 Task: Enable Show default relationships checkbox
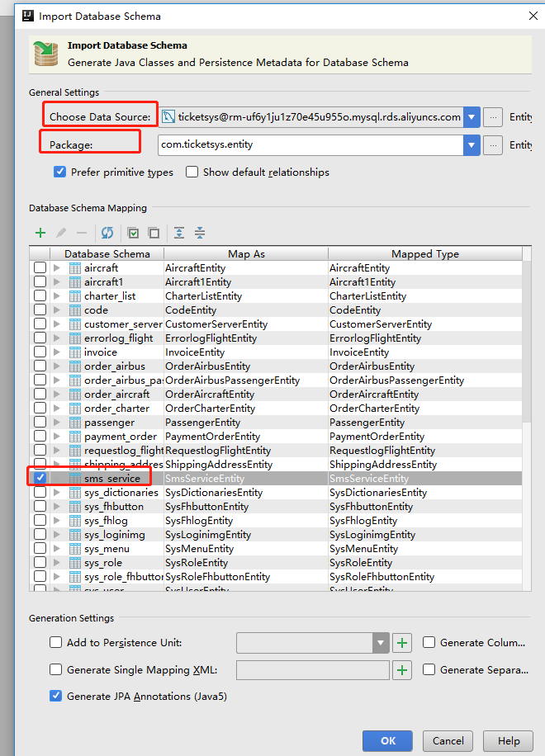pos(192,172)
